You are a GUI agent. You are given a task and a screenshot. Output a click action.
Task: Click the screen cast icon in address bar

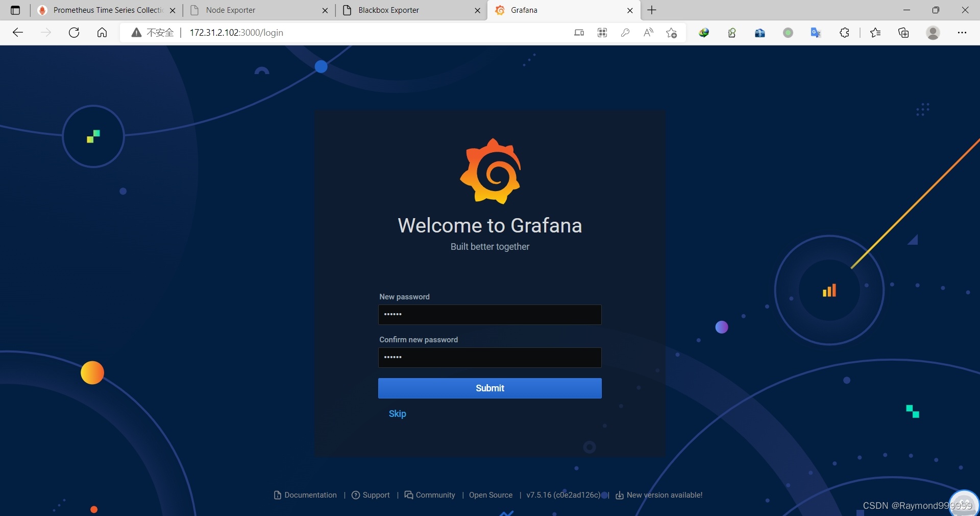tap(579, 33)
